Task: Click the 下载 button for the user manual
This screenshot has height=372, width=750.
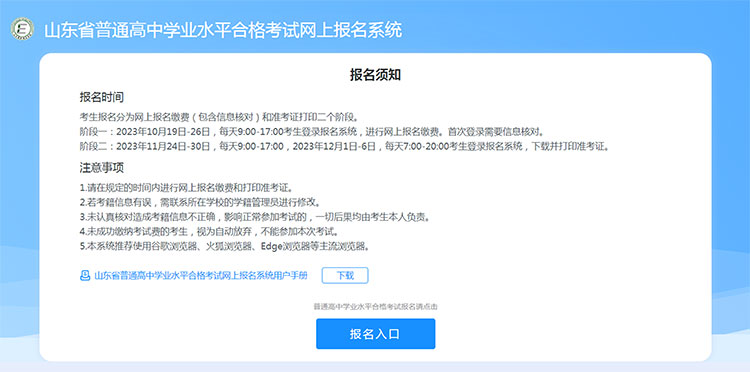Action: tap(345, 275)
